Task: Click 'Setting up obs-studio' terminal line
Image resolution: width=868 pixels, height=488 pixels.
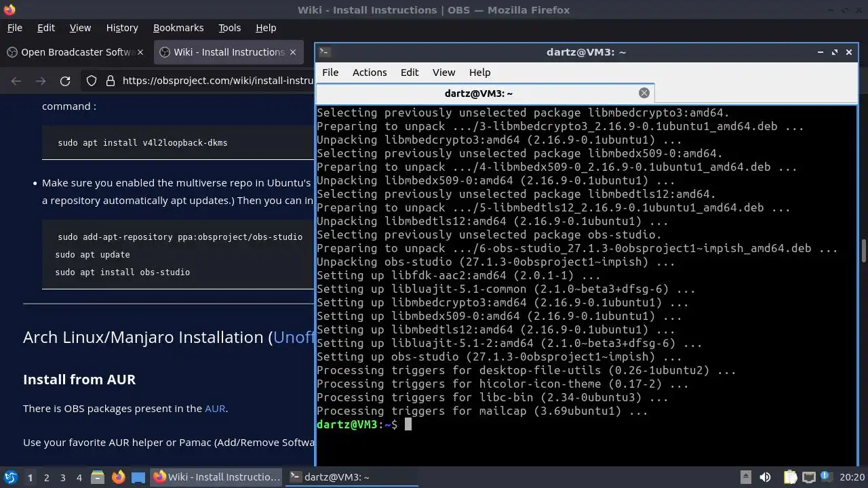Action: click(499, 357)
